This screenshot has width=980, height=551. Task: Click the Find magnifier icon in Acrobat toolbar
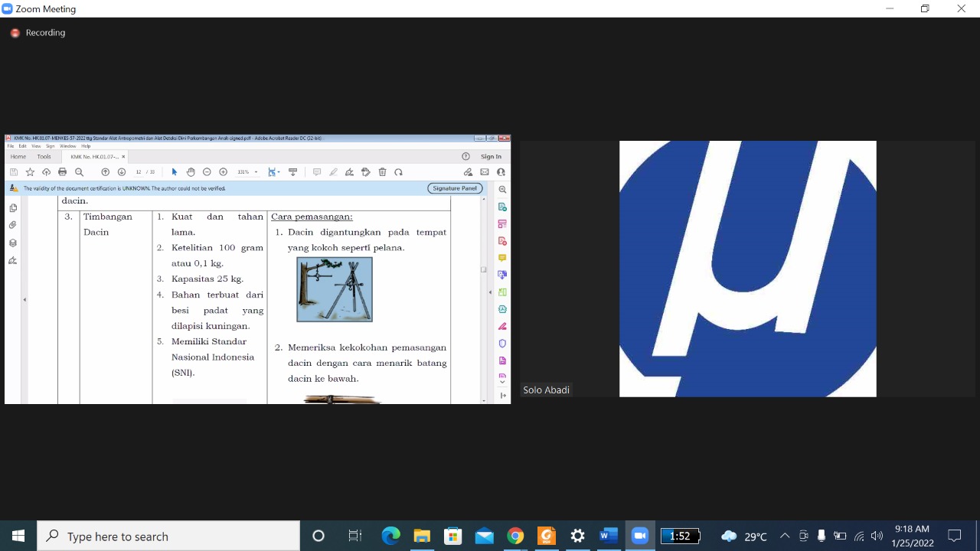coord(79,172)
